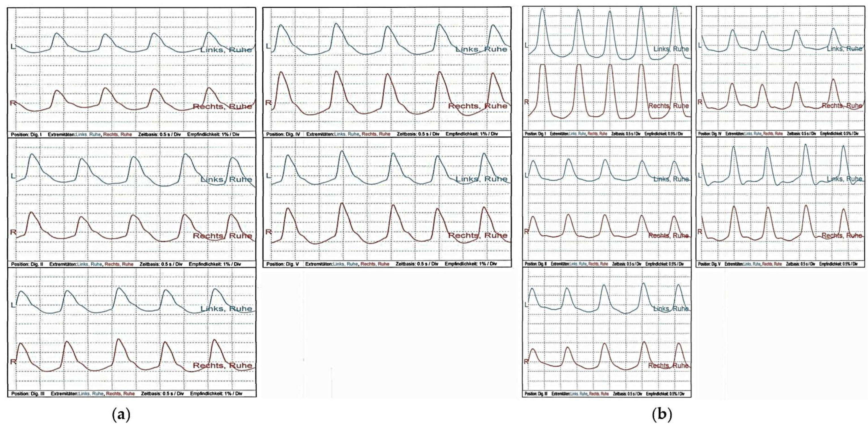Click 'Position: Dig. I' footer in figure (a)

26,134
